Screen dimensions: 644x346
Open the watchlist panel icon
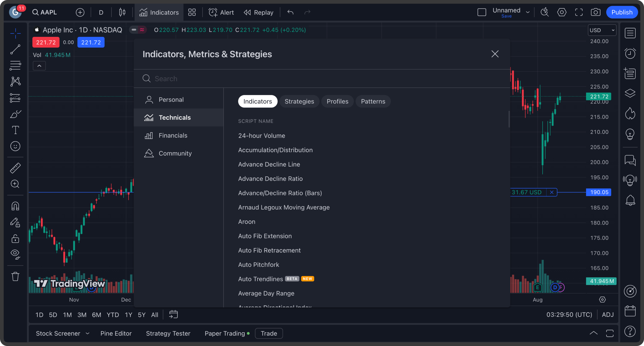point(630,33)
